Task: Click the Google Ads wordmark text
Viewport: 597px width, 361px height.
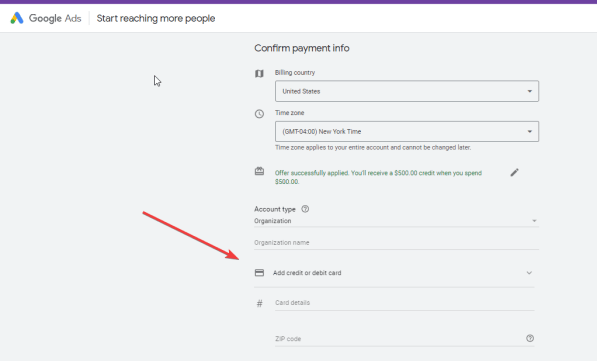Action: point(55,18)
